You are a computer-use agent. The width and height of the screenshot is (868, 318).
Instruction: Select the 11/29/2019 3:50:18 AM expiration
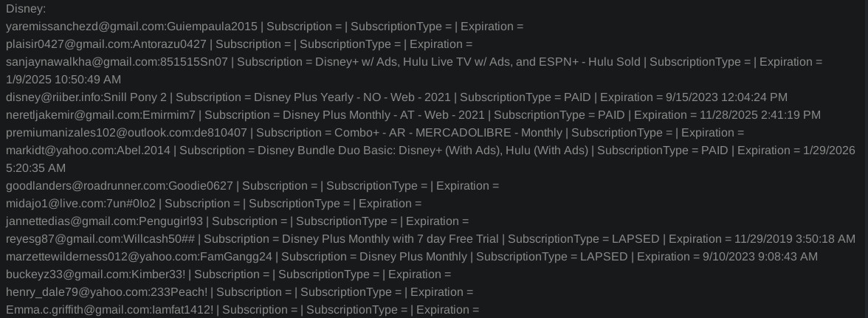pos(794,239)
